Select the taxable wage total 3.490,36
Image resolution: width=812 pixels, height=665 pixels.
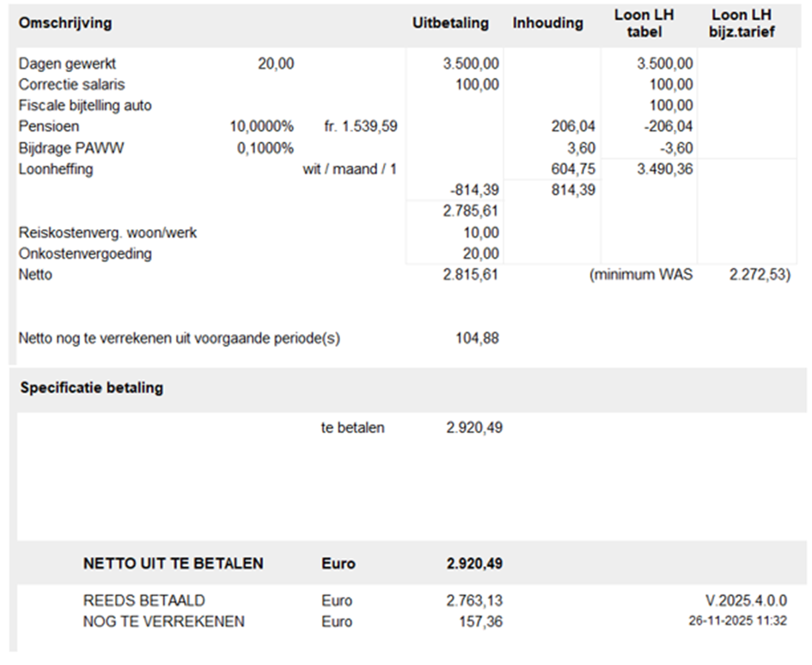[x=665, y=169]
